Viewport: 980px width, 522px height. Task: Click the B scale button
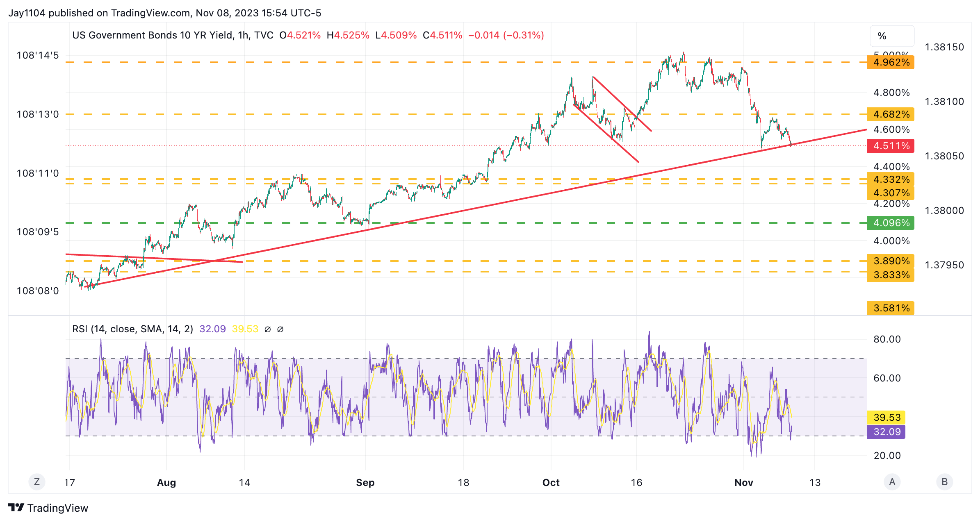pos(945,482)
